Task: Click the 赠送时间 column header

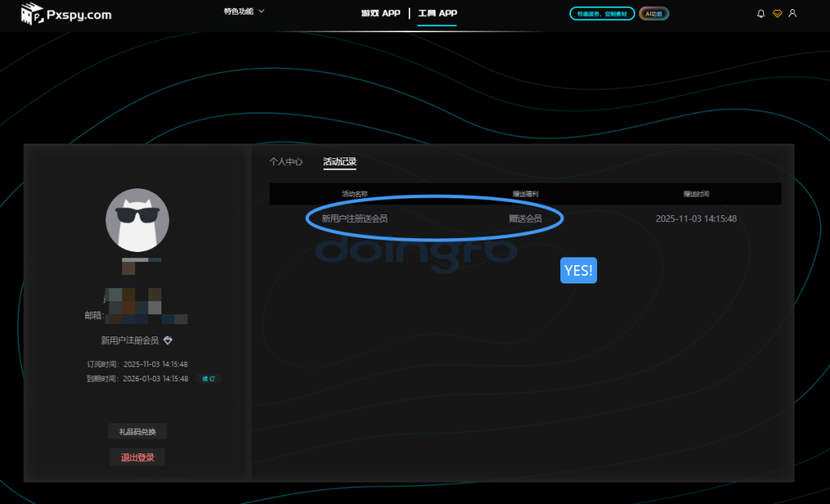Action: [696, 194]
